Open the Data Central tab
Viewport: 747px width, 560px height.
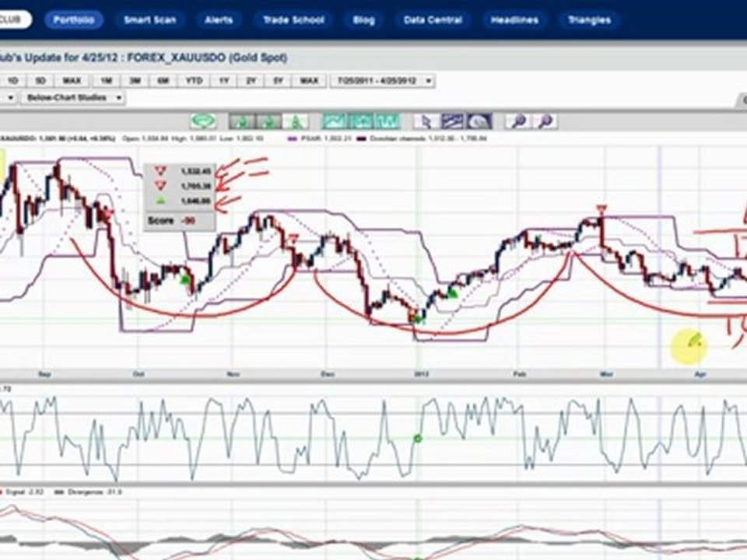(433, 20)
